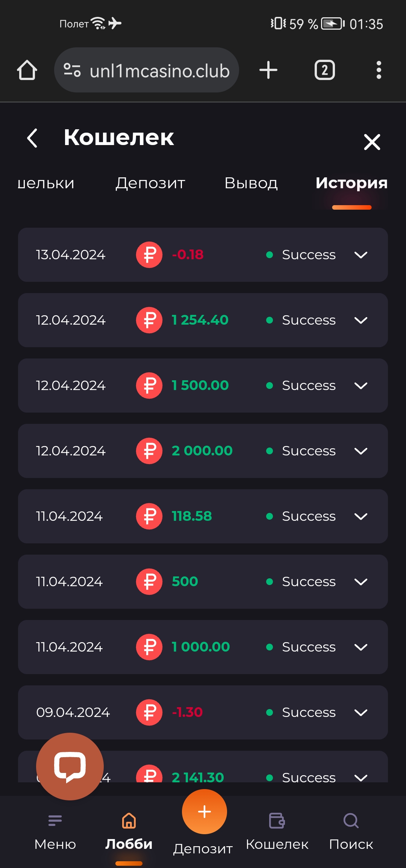This screenshot has width=406, height=868.
Task: Tap the orange plus deposit button
Action: [x=204, y=812]
